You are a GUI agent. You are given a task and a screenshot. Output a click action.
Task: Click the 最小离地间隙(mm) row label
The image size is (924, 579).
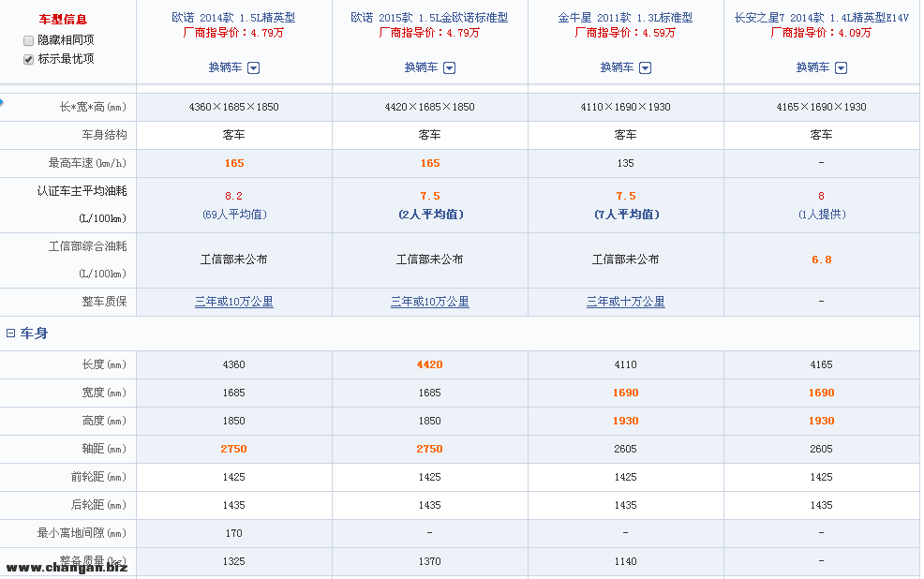tap(82, 533)
